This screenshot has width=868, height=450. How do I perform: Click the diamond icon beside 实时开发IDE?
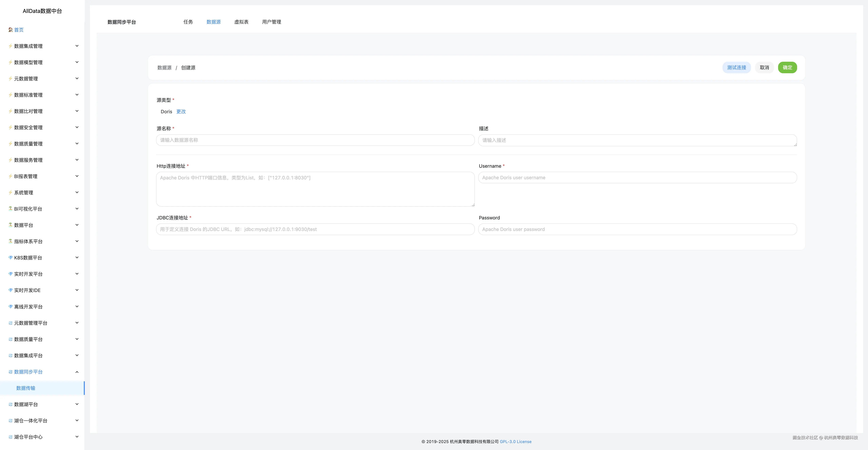(x=11, y=290)
